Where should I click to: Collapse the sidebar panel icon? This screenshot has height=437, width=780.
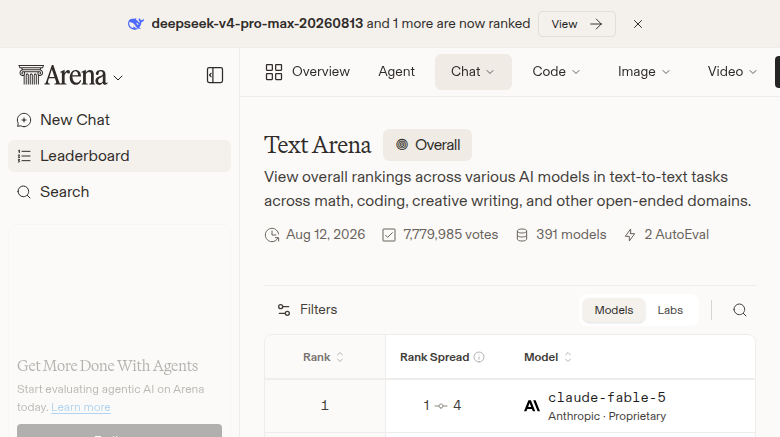coord(215,75)
